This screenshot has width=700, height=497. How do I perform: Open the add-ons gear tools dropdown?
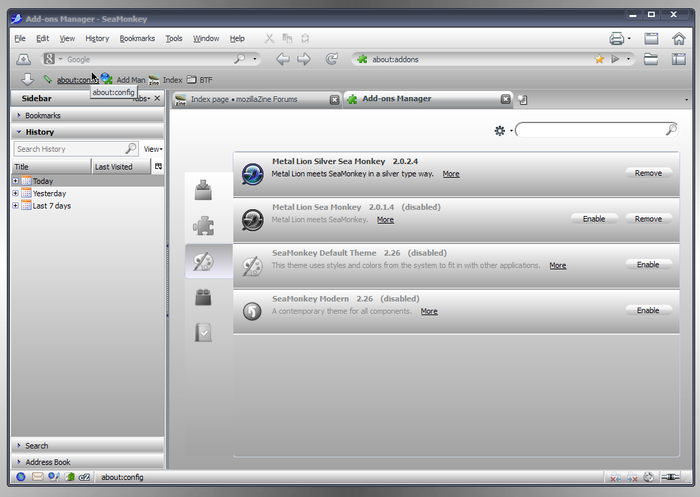[x=503, y=130]
